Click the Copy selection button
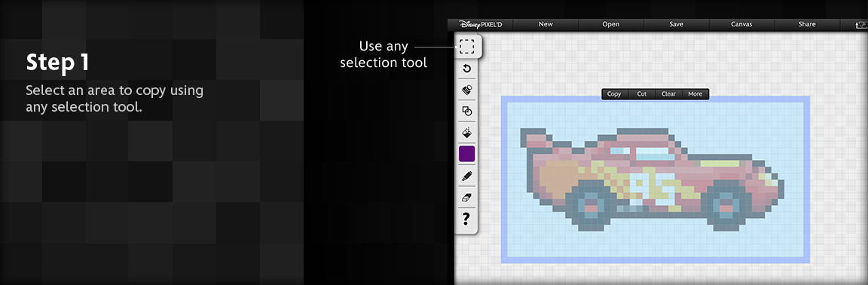 614,94
